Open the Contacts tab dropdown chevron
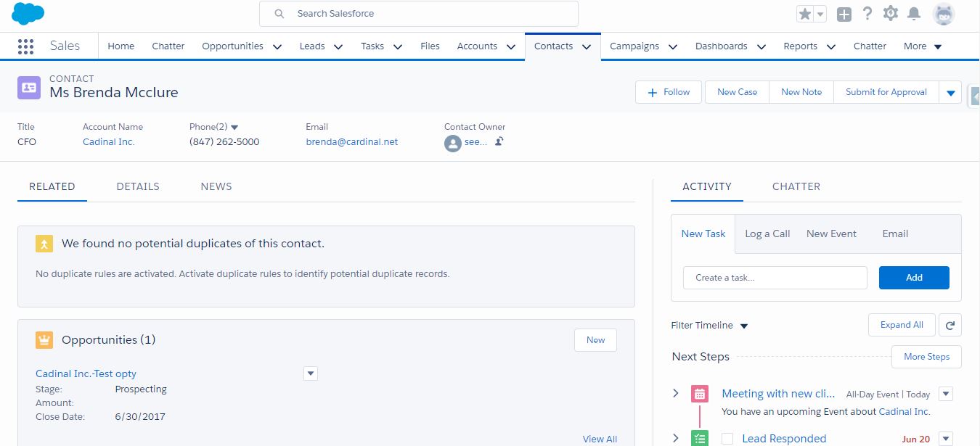Viewport: 980px width, 446px height. tap(587, 46)
